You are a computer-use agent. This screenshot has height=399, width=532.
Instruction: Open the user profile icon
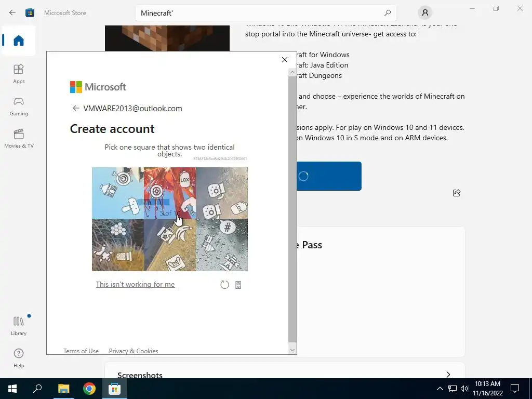(x=425, y=13)
